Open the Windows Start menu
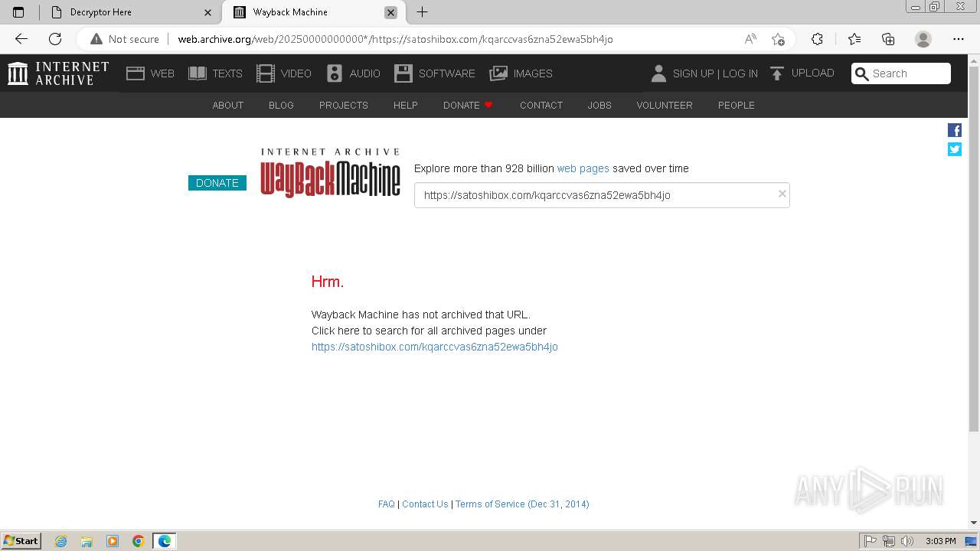This screenshot has width=980, height=551. (x=21, y=541)
